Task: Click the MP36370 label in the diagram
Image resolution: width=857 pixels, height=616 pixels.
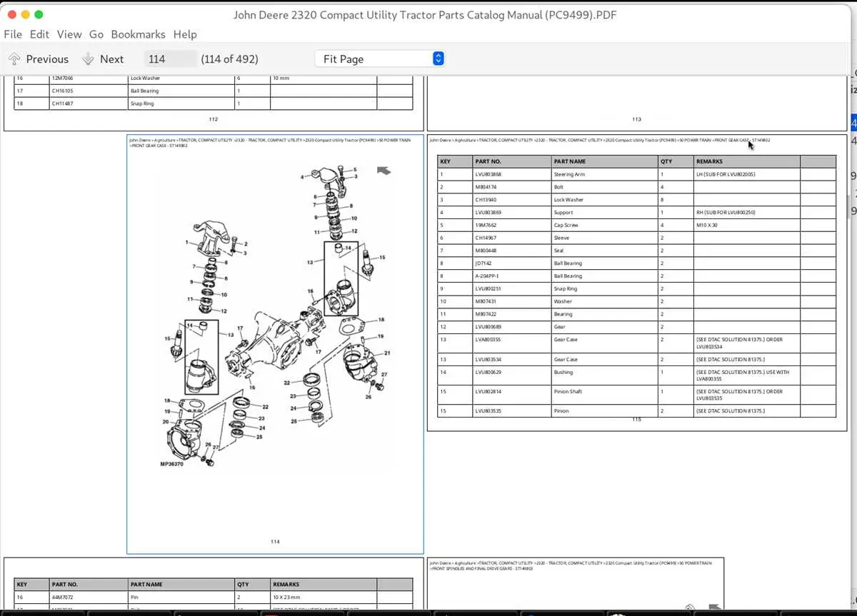Action: (171, 464)
